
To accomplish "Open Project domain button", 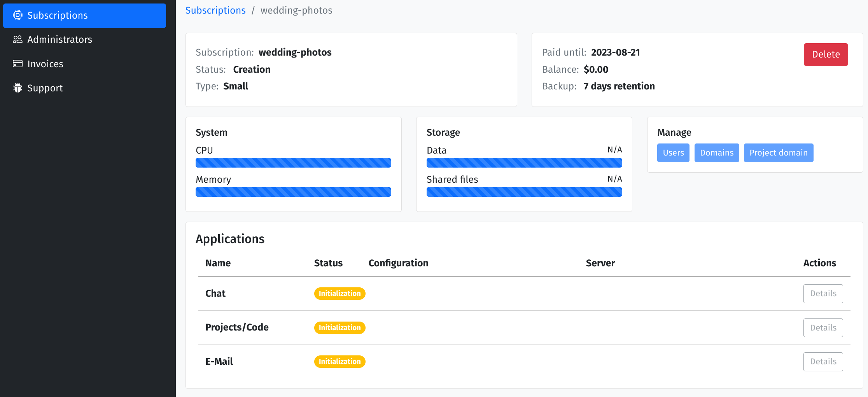I will click(x=779, y=153).
